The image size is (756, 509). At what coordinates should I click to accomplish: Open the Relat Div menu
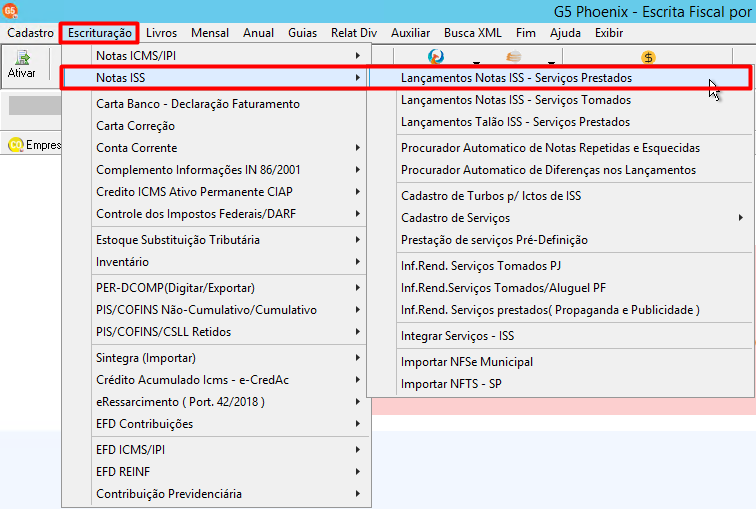[354, 33]
